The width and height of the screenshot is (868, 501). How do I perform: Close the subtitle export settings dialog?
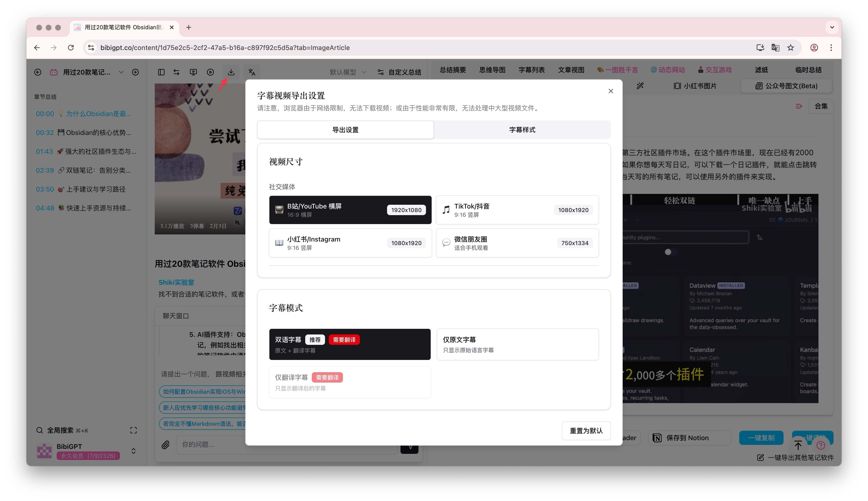click(x=611, y=91)
